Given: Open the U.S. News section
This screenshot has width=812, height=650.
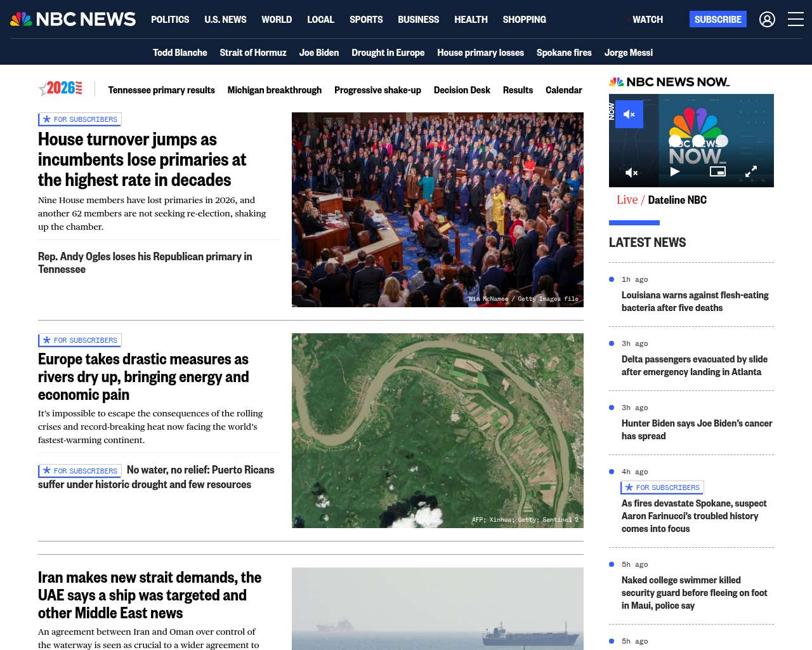Looking at the screenshot, I should 225,20.
